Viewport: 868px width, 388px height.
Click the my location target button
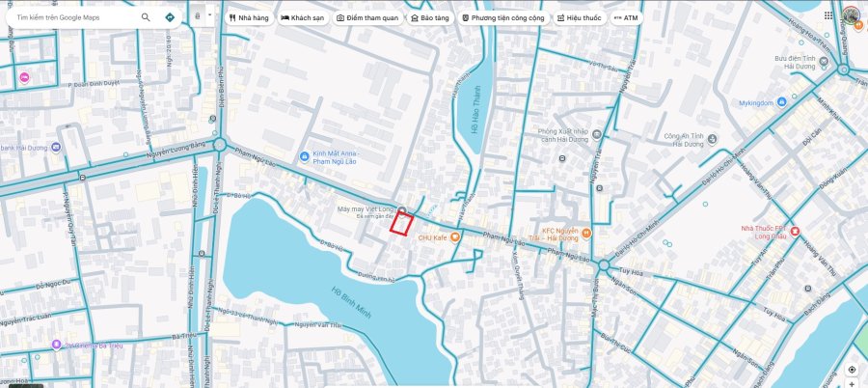[x=852, y=370]
